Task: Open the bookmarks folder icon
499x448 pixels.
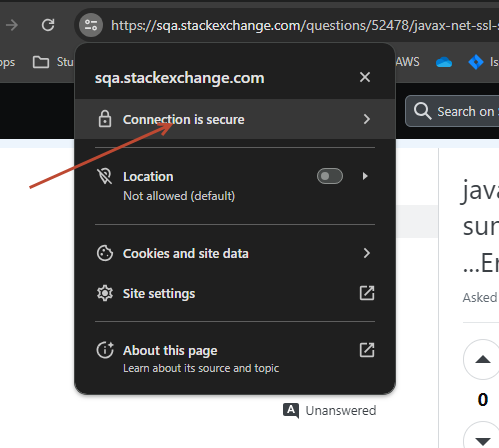Action: click(41, 62)
